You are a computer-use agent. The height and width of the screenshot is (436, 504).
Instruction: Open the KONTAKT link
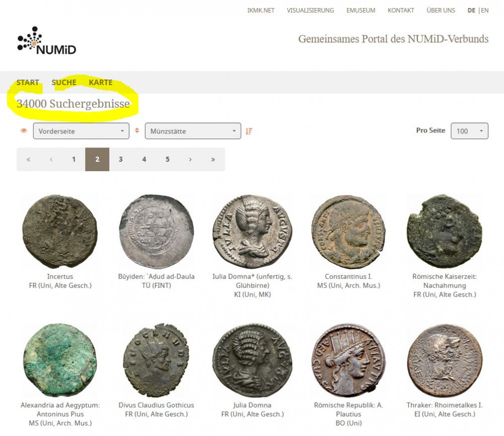(x=401, y=10)
